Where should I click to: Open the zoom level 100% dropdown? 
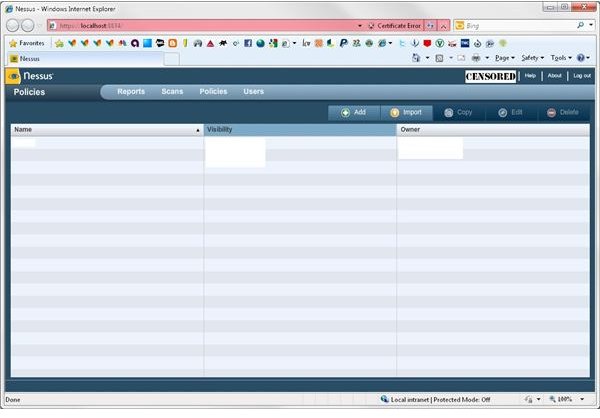(x=582, y=399)
